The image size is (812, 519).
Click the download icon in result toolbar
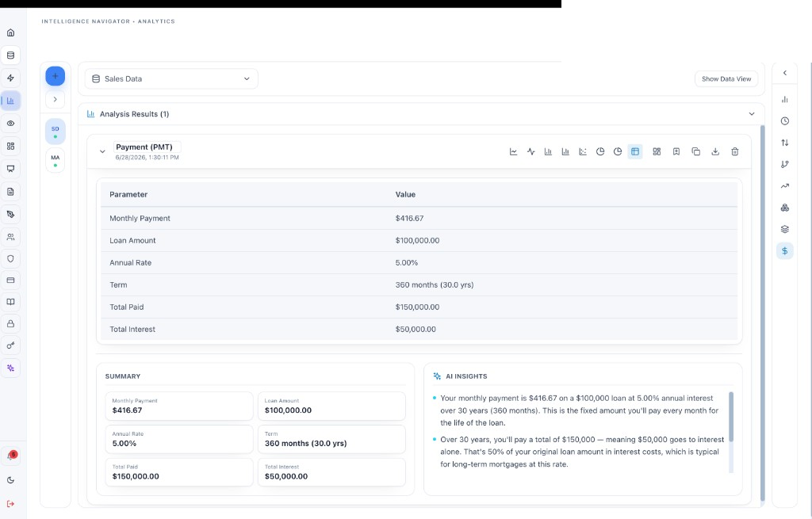point(715,151)
